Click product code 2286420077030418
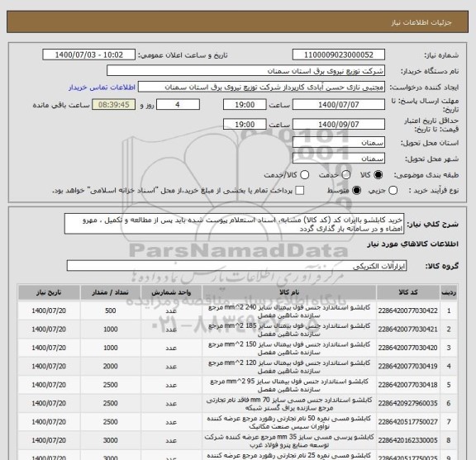Viewport: 476px width, 460px height. tap(407, 385)
